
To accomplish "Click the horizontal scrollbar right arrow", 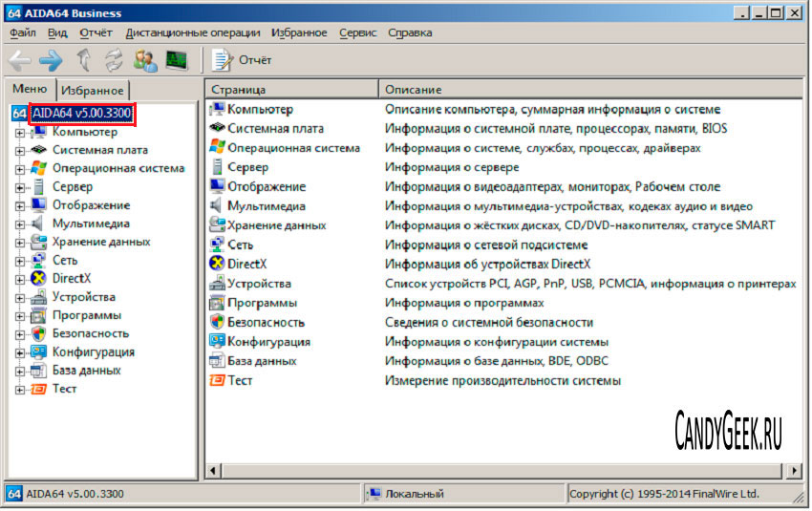I will (795, 471).
